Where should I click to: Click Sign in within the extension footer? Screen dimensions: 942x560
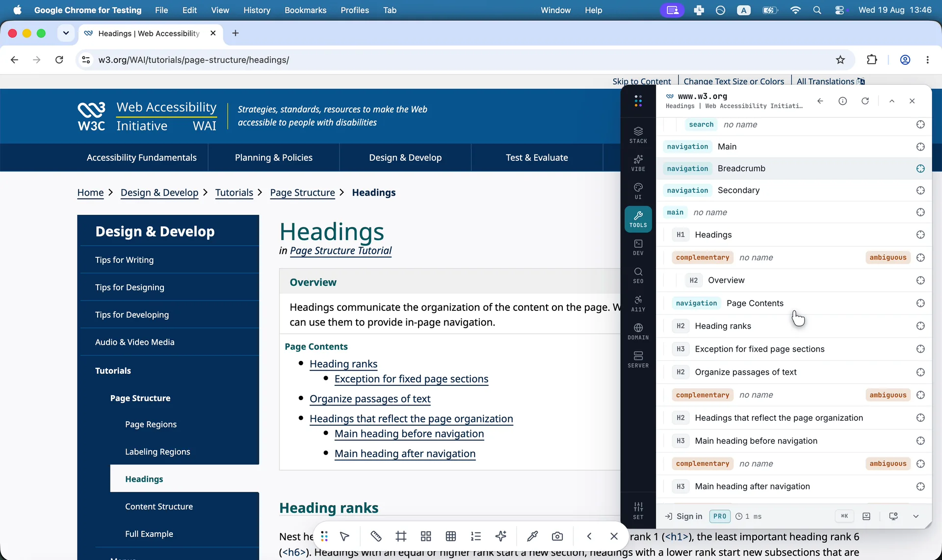pos(683,516)
